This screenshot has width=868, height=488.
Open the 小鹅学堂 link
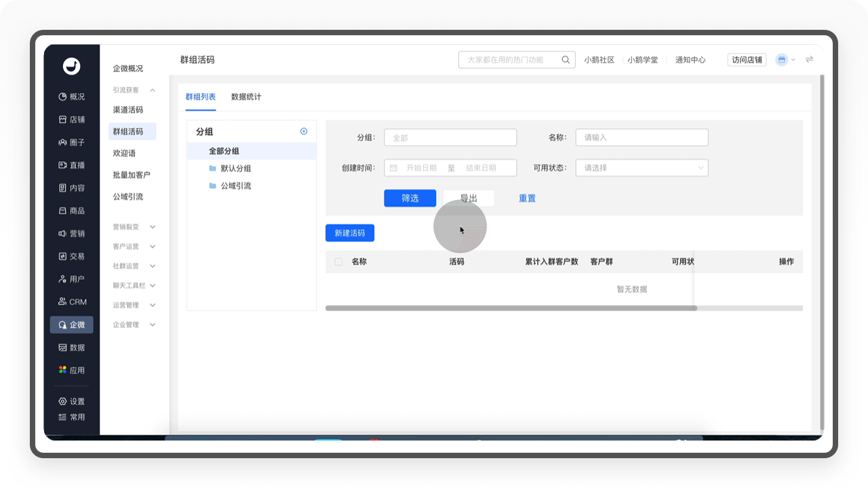tap(642, 60)
